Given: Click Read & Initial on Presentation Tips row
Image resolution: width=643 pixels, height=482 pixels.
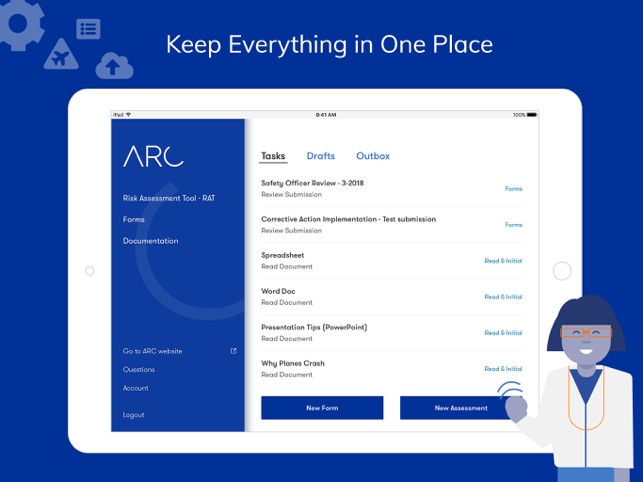Looking at the screenshot, I should click(x=503, y=333).
